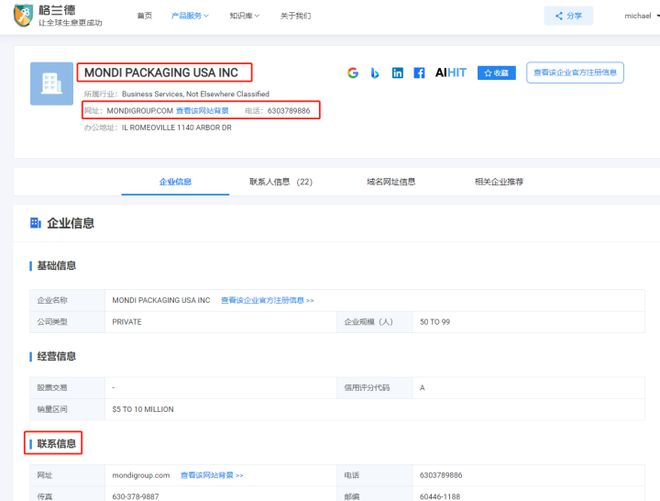Click phone value 6303789886 in contact table

click(441, 475)
